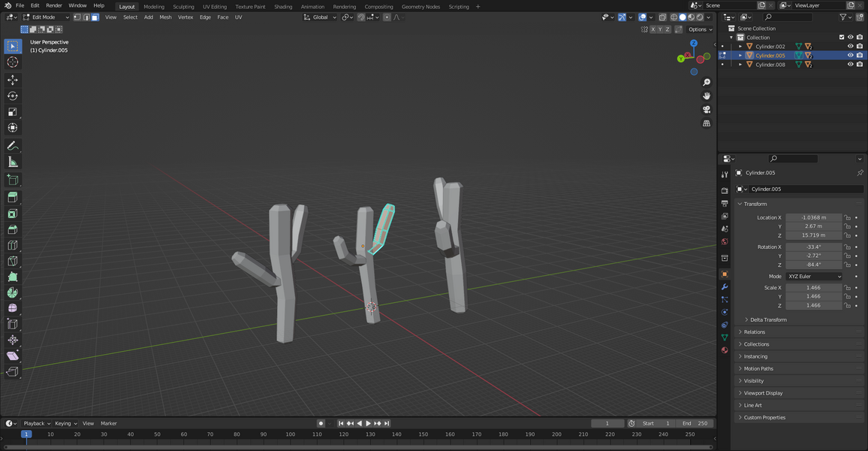Switch to the Shading workspace tab
Image resolution: width=868 pixels, height=451 pixels.
[x=283, y=7]
